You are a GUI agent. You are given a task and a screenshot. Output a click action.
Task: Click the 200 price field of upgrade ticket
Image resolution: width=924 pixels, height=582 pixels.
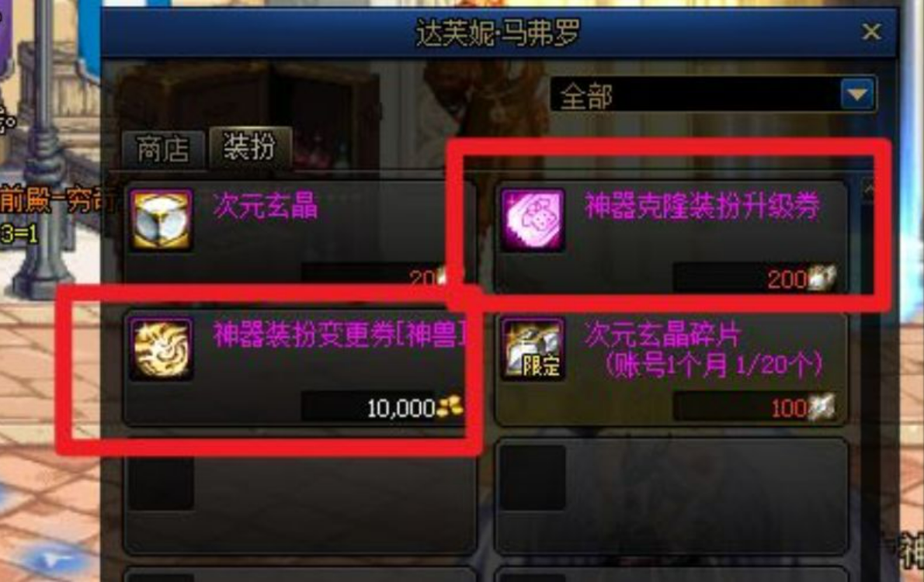click(756, 278)
